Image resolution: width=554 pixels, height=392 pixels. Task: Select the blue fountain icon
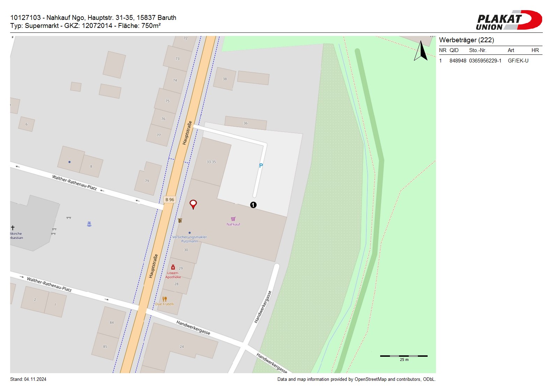[x=89, y=224]
